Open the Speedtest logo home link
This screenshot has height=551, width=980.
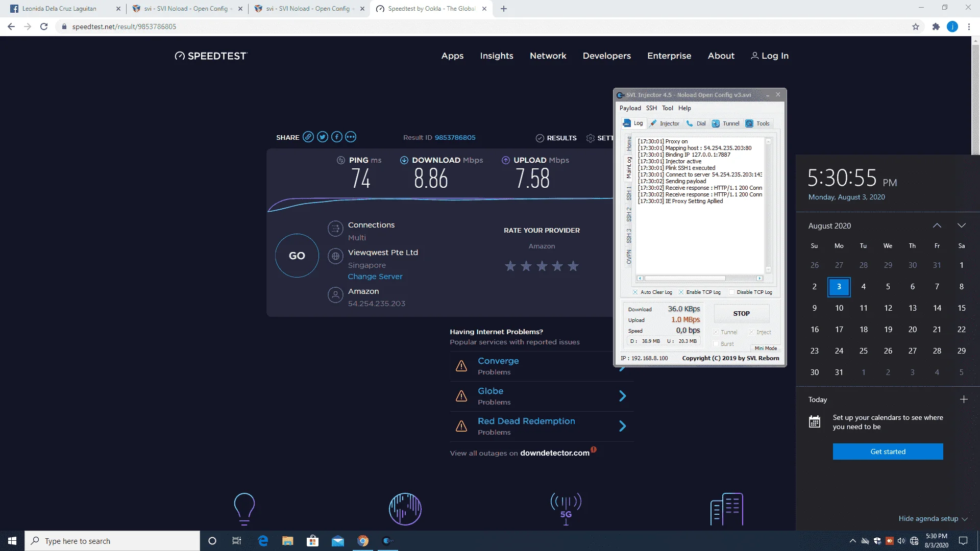211,56
